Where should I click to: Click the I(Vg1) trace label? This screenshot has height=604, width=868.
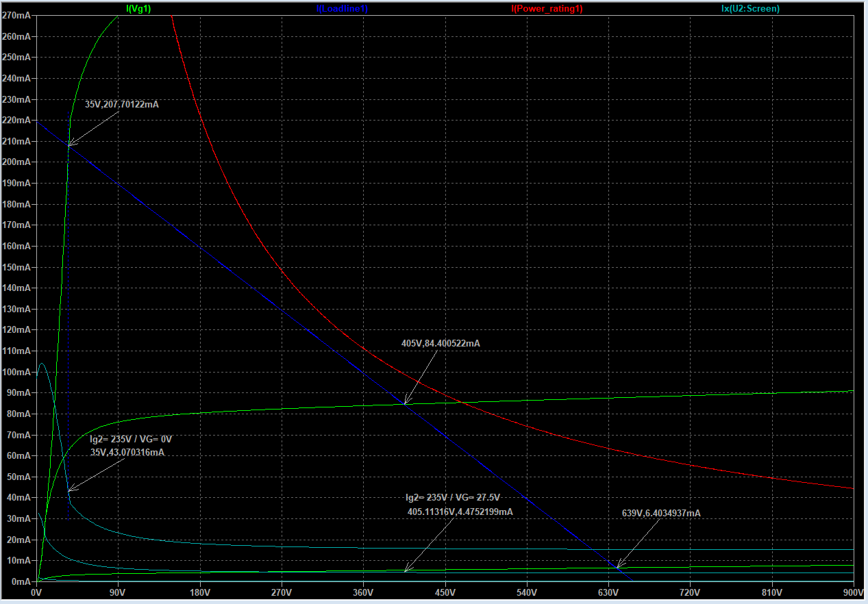tap(138, 9)
